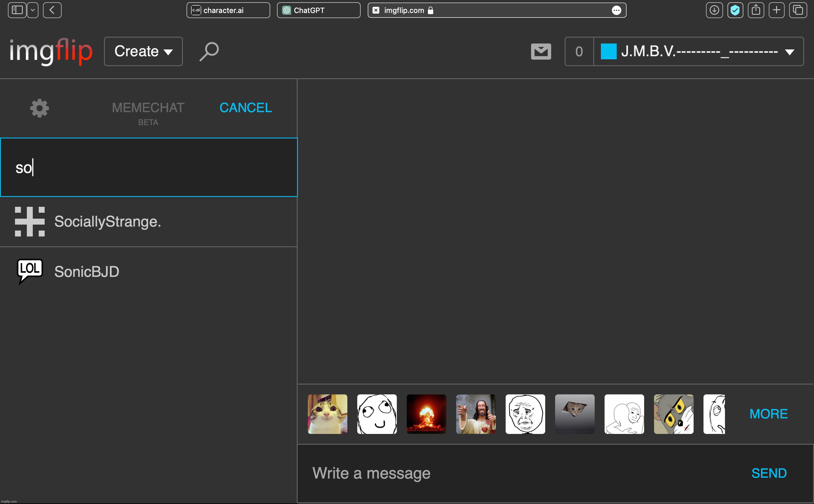814x504 pixels.
Task: Toggle the Safari sidebar icon
Action: 17,10
